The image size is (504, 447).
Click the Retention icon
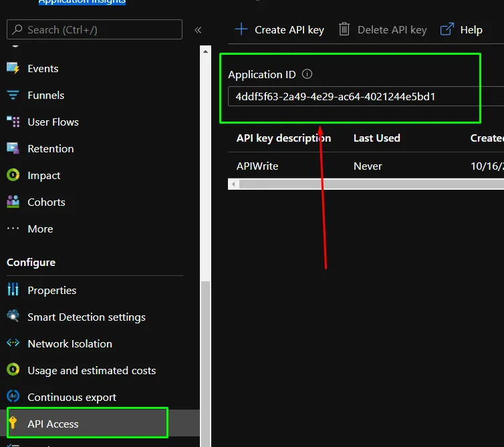(x=13, y=148)
